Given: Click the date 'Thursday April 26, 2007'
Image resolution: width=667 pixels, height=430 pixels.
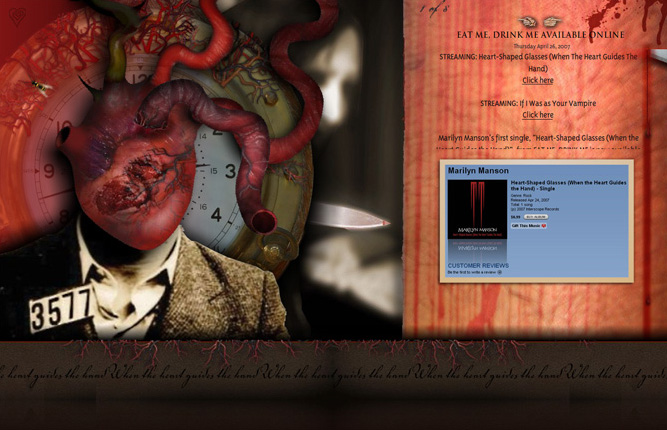Looking at the screenshot, I should [542, 46].
